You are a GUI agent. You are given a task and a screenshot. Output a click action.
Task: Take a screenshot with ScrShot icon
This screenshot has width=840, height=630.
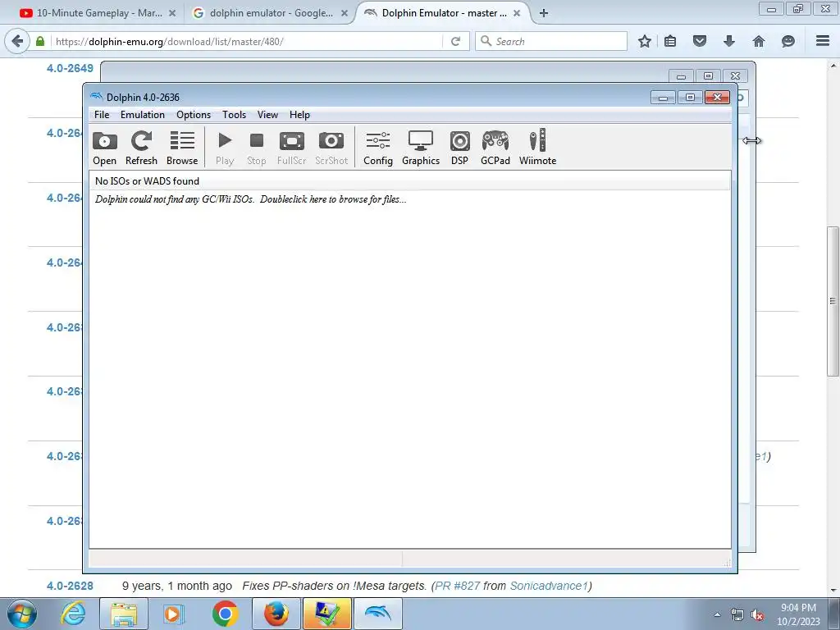click(331, 148)
